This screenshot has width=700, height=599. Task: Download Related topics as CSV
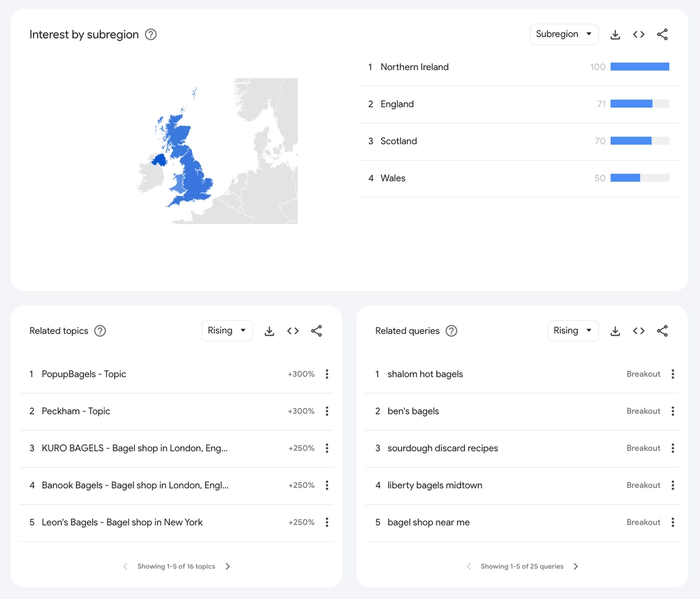pos(269,331)
